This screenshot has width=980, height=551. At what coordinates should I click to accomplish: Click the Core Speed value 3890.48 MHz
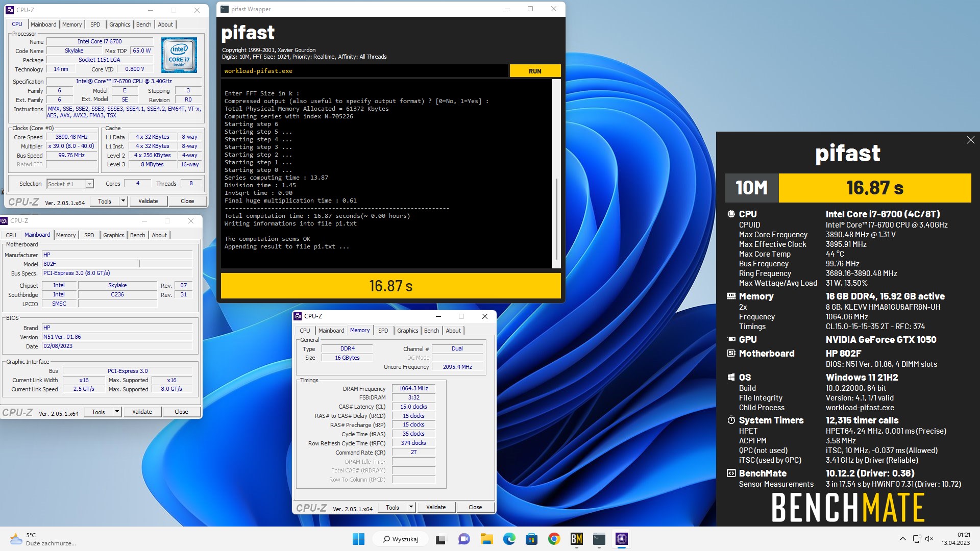[71, 137]
